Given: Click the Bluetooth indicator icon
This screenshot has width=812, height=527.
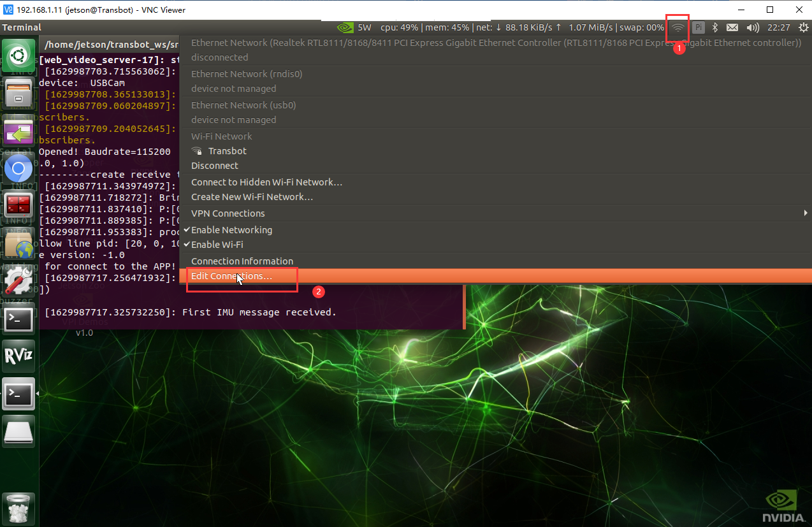Looking at the screenshot, I should pyautogui.click(x=715, y=27).
